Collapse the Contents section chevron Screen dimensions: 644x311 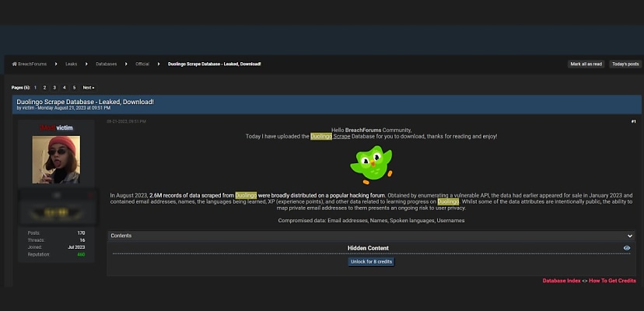(x=630, y=236)
